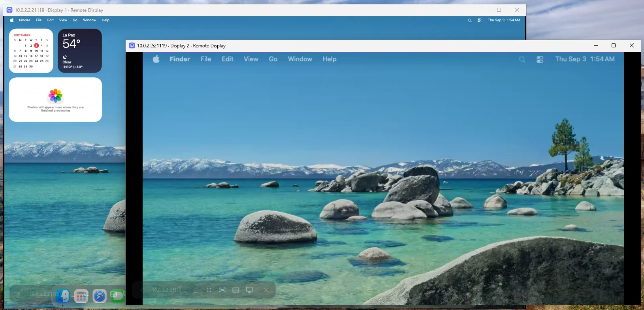This screenshot has width=644, height=310.
Task: Open Window menu in Display 2
Action: pyautogui.click(x=300, y=59)
